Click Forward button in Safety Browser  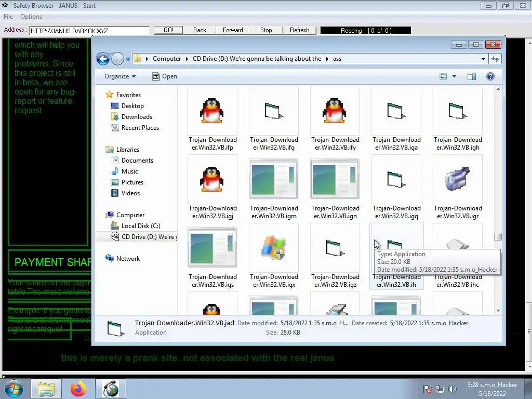[x=233, y=30]
